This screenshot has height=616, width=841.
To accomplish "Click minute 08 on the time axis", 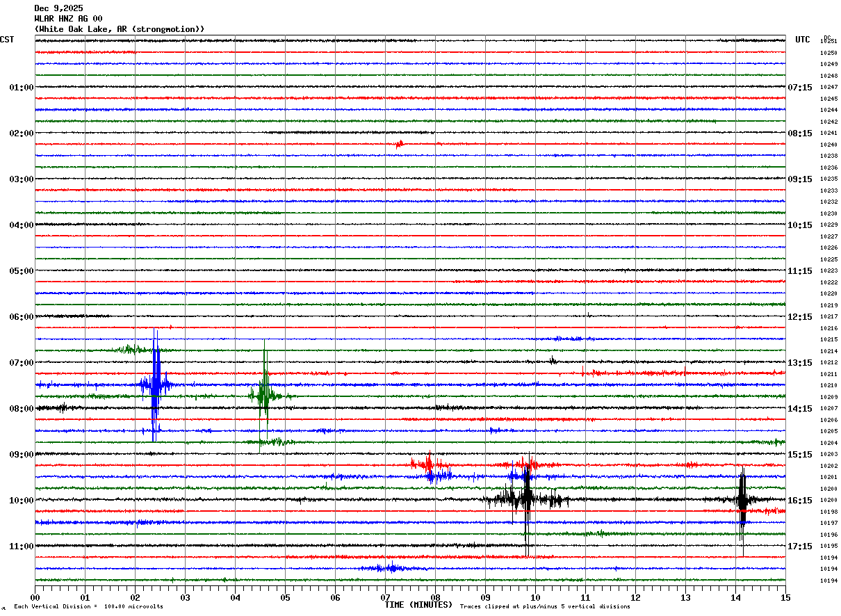I will point(435,597).
